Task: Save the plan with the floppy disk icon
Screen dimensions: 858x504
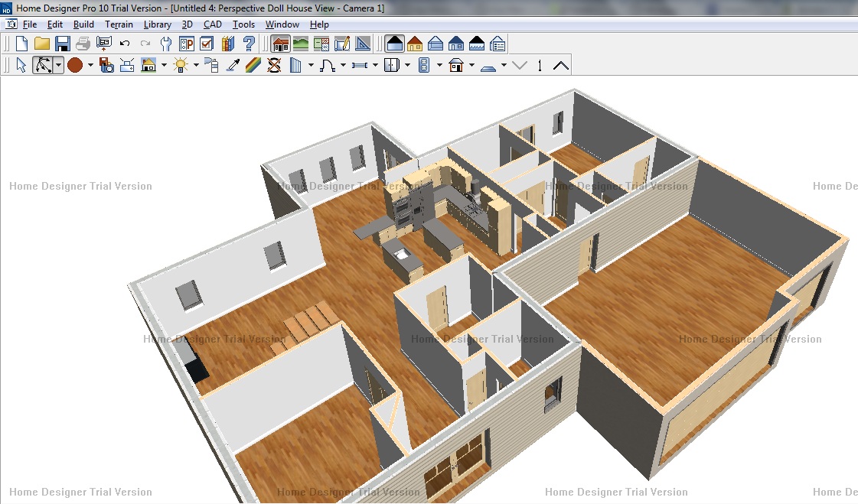Action: point(63,44)
